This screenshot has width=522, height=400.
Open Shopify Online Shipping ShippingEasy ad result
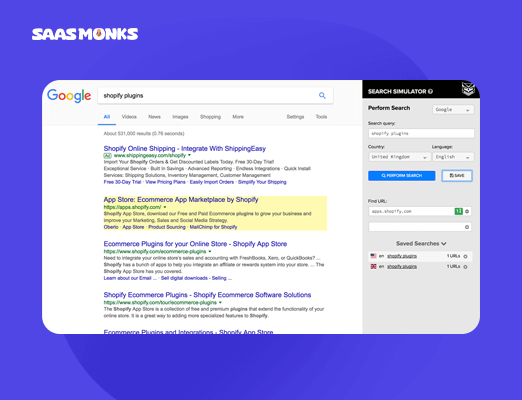coord(185,148)
